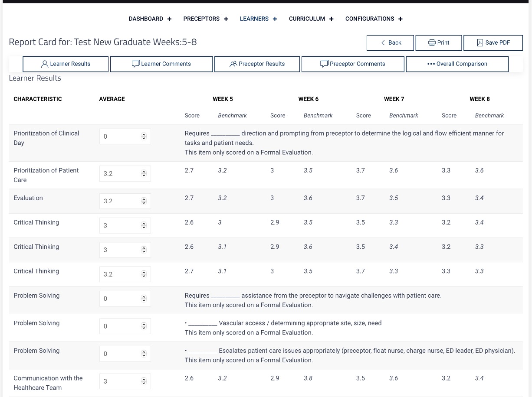Viewport: 532px width, 397px height.
Task: Expand the Dashboard menu plus sign
Action: pyautogui.click(x=169, y=19)
